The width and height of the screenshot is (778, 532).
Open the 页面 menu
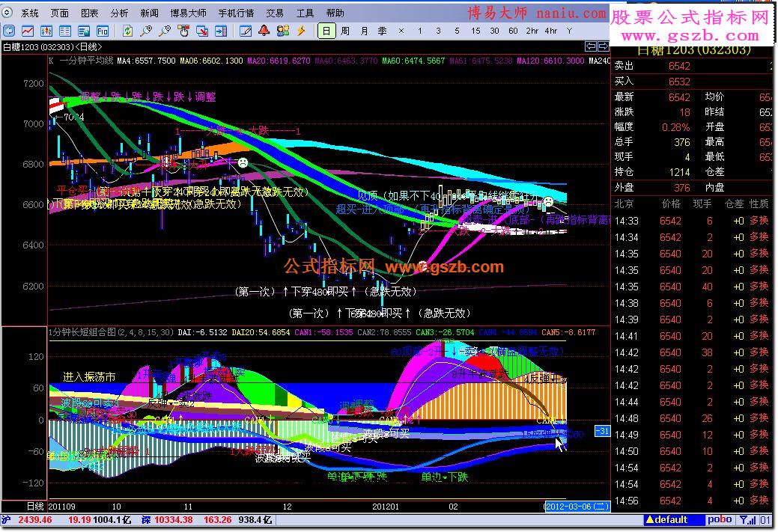tap(60, 13)
